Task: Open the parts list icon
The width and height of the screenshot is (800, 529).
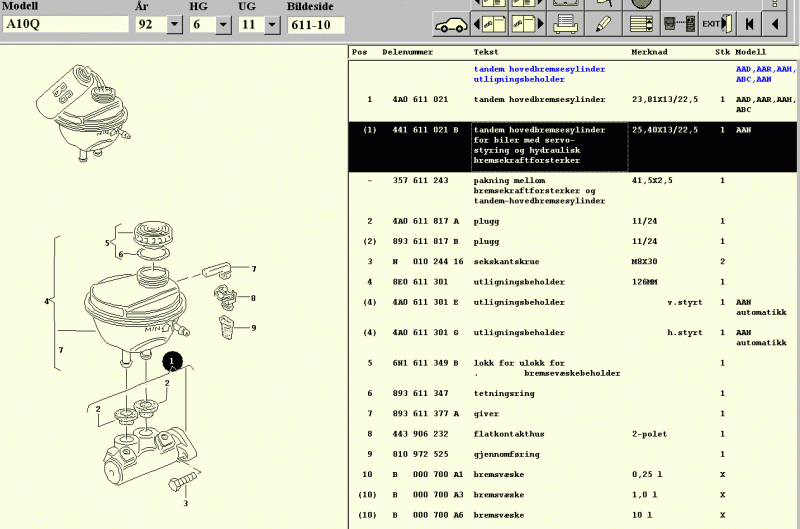Action: pos(640,23)
